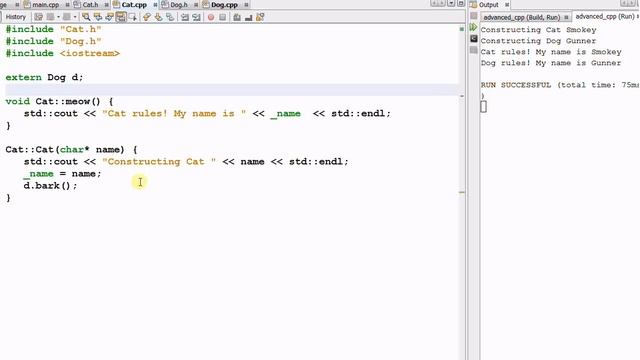
Task: Click 'void Cat::meow() {' line
Action: [x=59, y=101]
